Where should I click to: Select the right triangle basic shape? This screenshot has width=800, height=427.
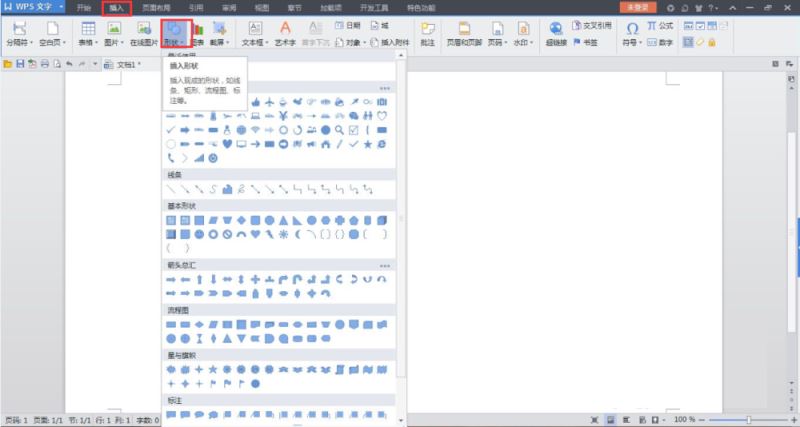(x=297, y=220)
